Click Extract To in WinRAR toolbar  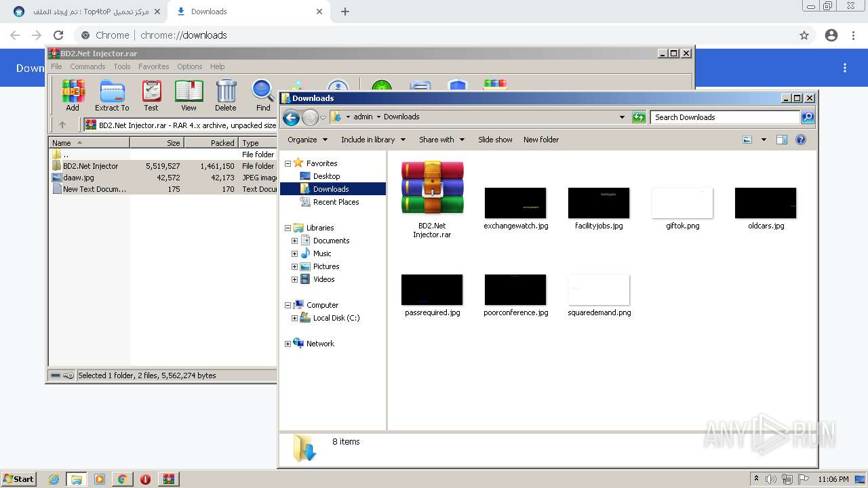pos(112,96)
